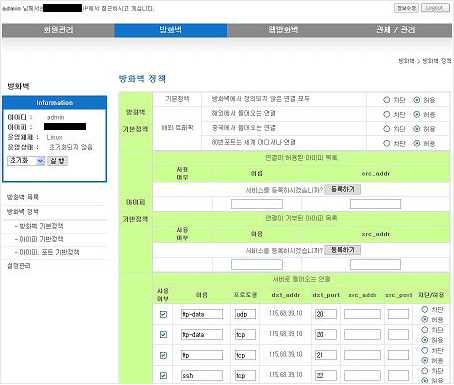Click 등록하기 in the denied IP list
This screenshot has height=385, width=454.
(342, 250)
